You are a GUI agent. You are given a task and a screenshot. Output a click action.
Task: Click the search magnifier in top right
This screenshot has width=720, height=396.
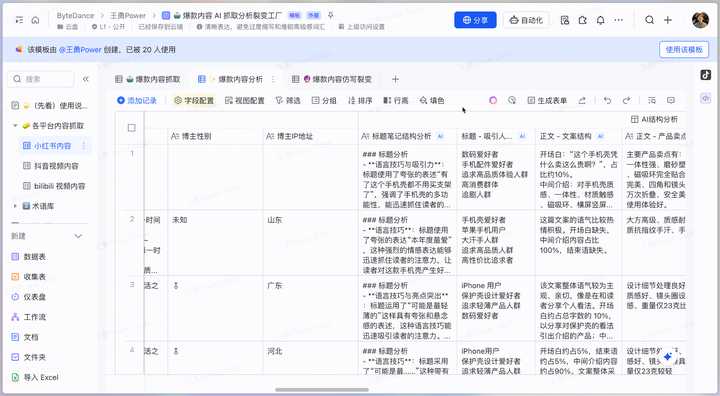(649, 20)
